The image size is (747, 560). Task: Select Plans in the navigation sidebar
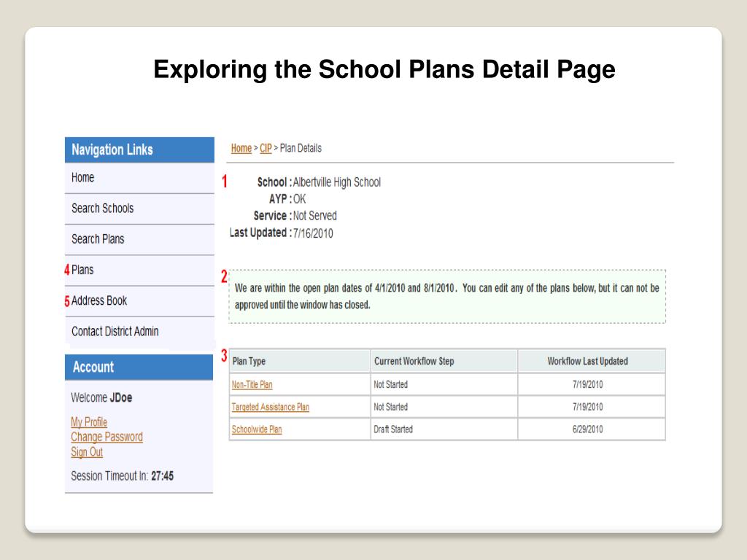coord(139,271)
